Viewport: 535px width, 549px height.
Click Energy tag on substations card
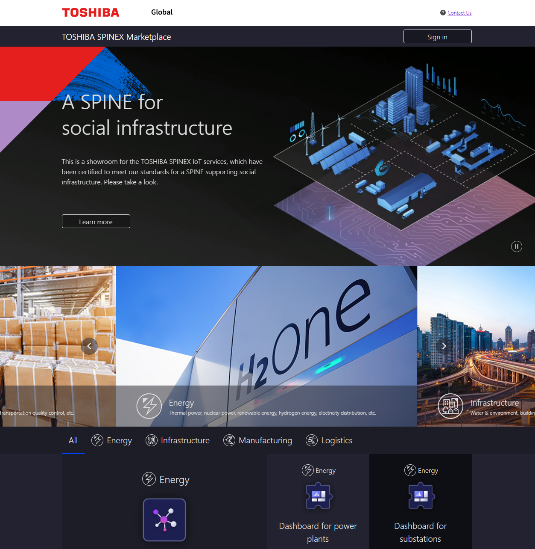point(421,470)
